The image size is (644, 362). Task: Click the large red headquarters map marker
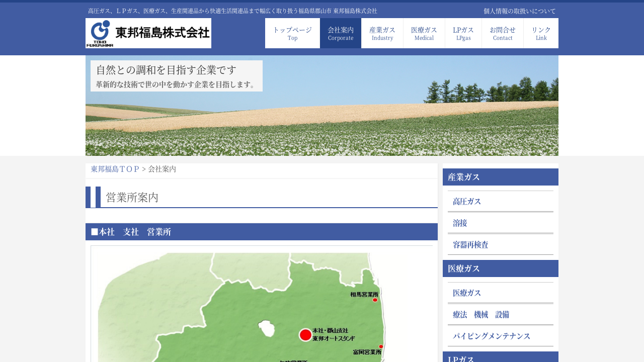[305, 335]
